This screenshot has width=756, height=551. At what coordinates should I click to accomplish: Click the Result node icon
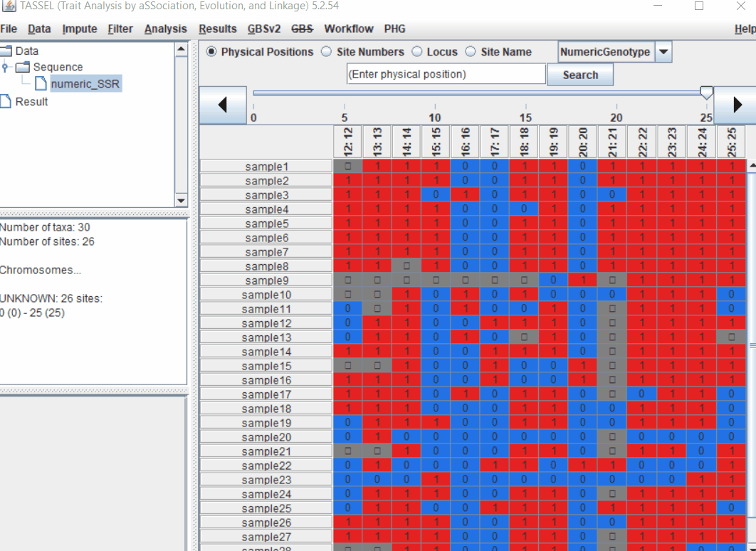pos(6,102)
